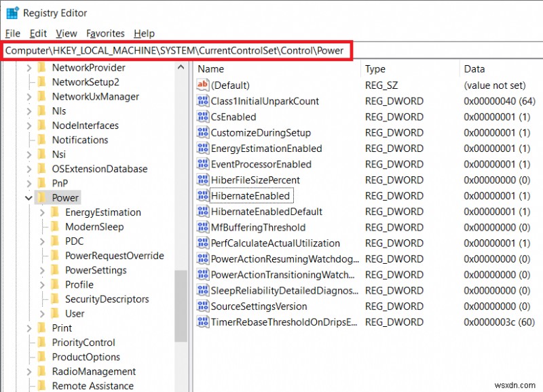Open the File menu

tap(13, 33)
